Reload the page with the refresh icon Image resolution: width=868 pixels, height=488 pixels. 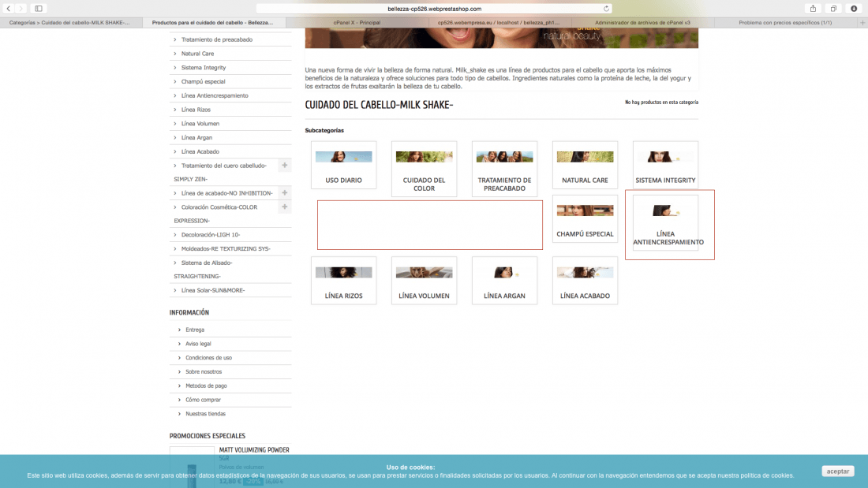606,9
